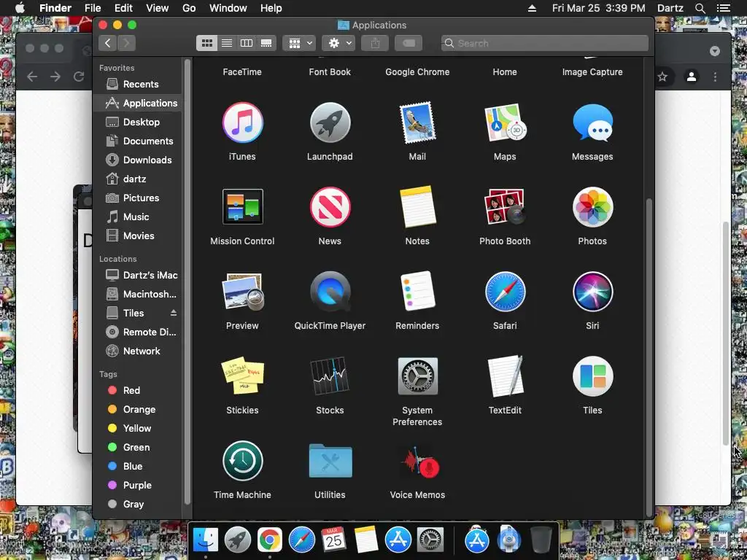Viewport: 747px width, 560px height.
Task: Click the Share button in toolbar
Action: (375, 43)
